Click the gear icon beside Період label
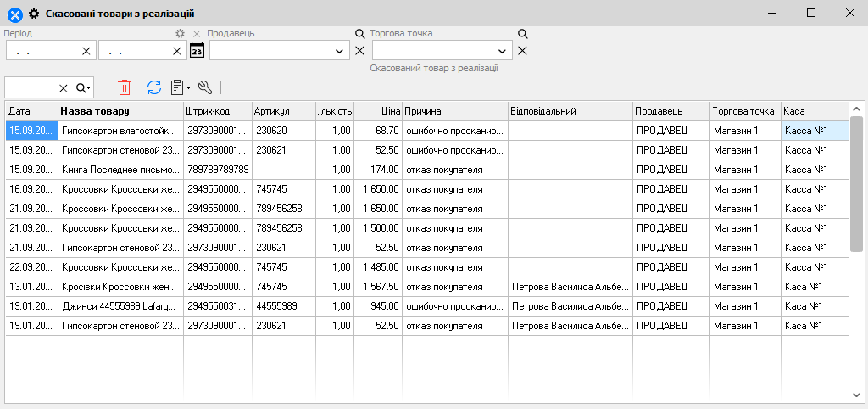 point(180,34)
